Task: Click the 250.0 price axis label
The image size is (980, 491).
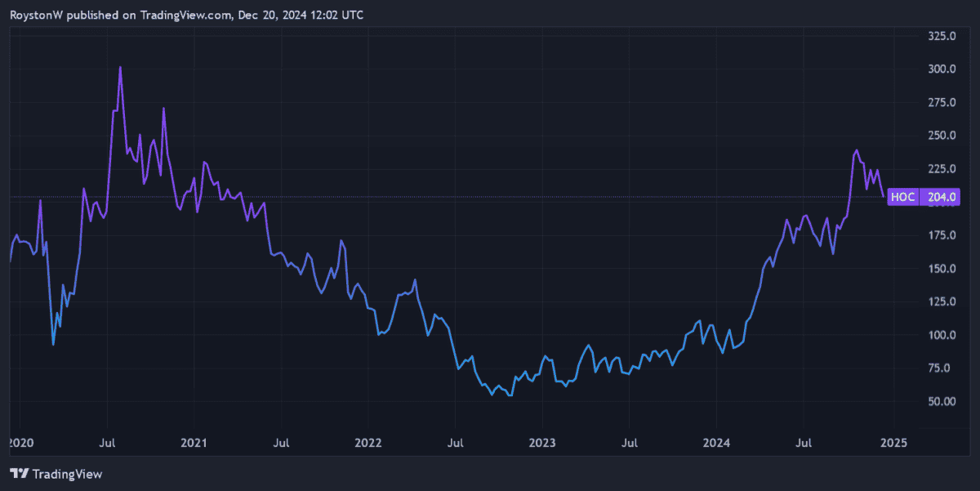Action: (x=942, y=136)
